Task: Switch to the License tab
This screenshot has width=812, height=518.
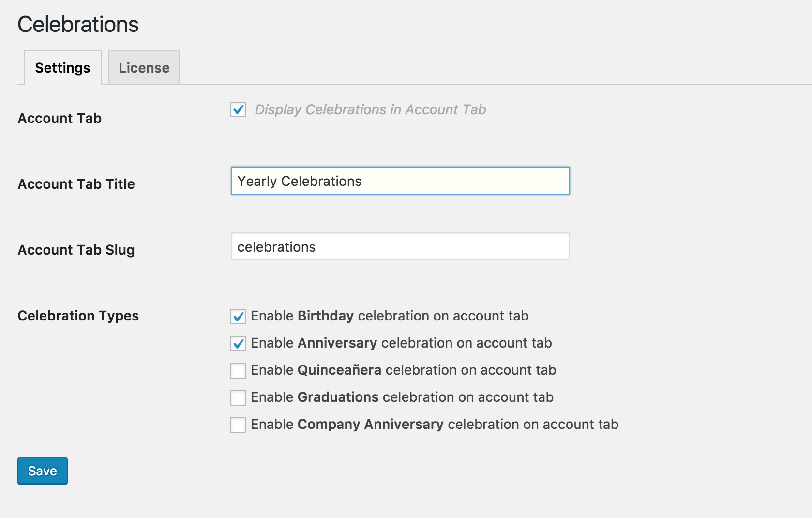Action: click(144, 68)
